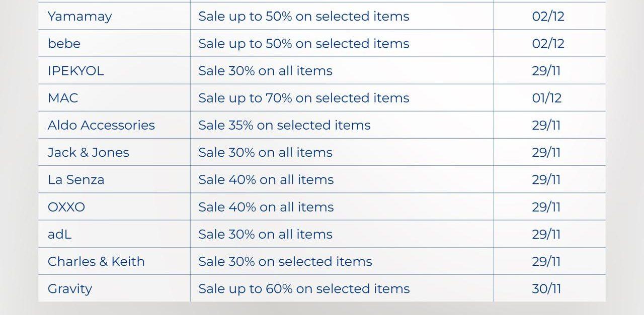Screen dimensions: 644x315
Task: Click the adL brand name
Action: 60,234
